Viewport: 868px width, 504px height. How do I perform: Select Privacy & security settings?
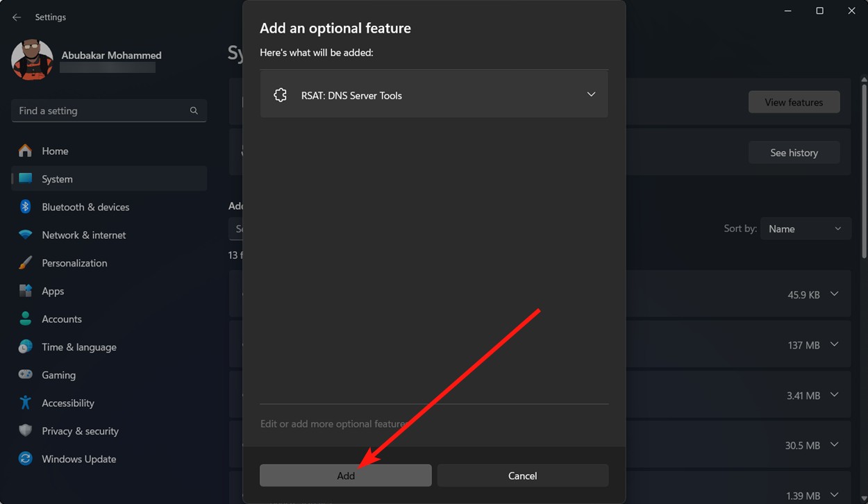point(79,430)
